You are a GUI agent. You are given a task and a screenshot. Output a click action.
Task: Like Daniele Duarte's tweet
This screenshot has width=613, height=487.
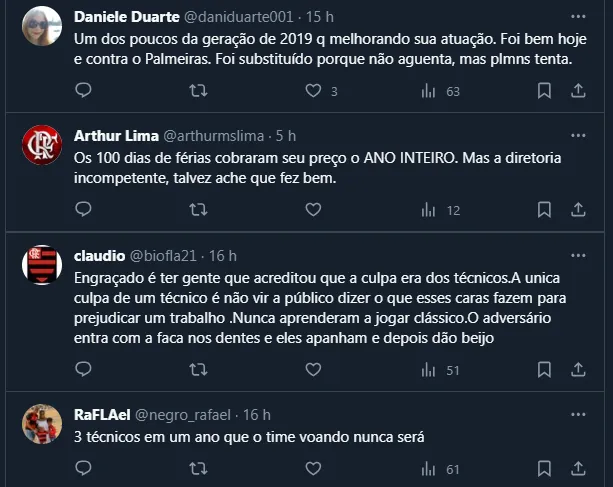pos(313,91)
